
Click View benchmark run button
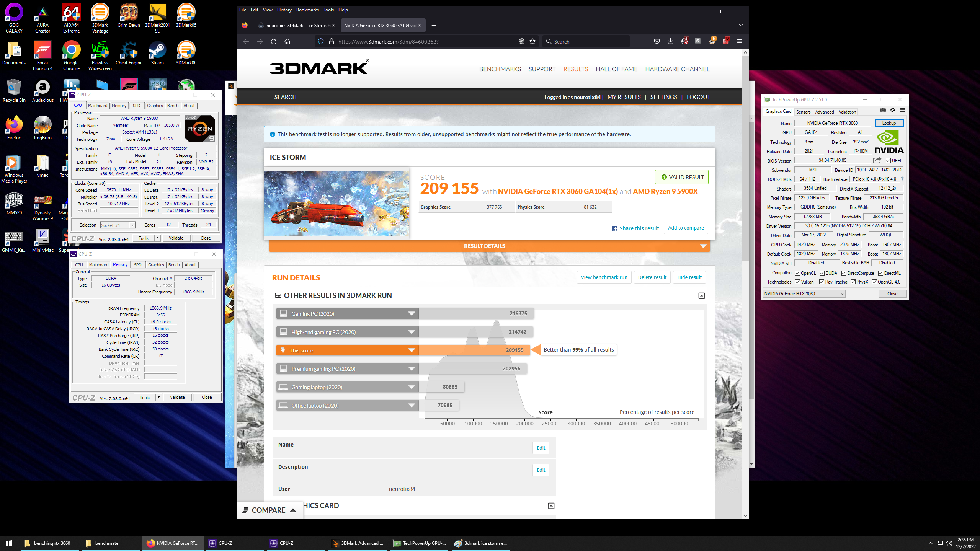(604, 277)
